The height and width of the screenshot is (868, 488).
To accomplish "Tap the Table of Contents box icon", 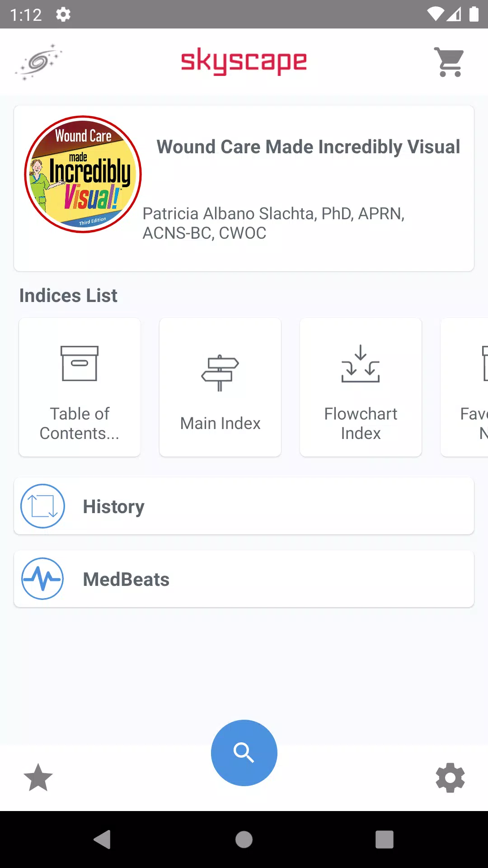I will (x=80, y=363).
